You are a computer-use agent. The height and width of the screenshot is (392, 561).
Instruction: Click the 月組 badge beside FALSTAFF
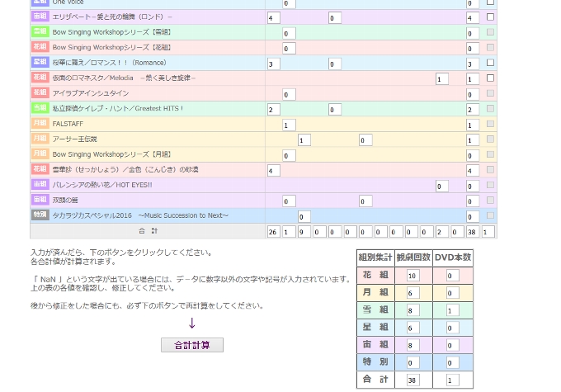click(x=40, y=123)
